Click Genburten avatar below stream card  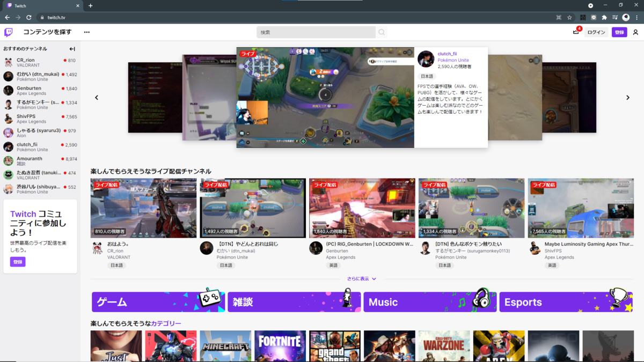click(x=316, y=248)
